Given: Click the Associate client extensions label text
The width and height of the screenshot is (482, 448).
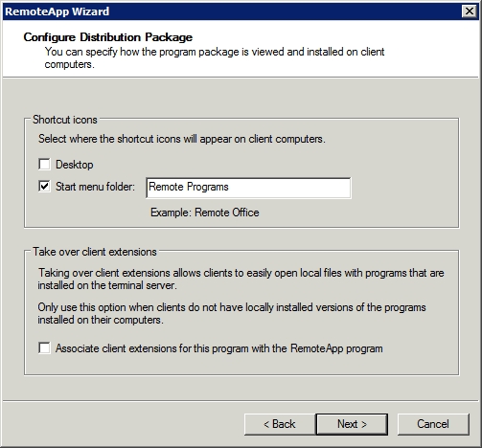Looking at the screenshot, I should (x=219, y=348).
